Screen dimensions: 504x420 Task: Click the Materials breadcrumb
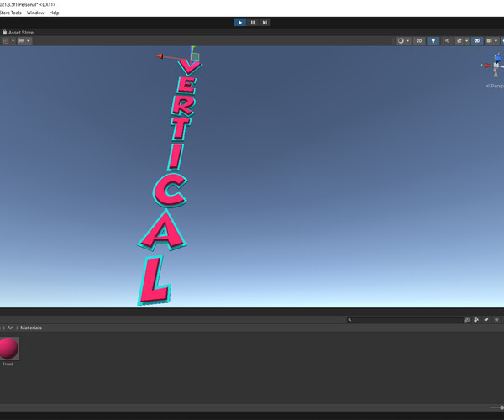pyautogui.click(x=31, y=328)
